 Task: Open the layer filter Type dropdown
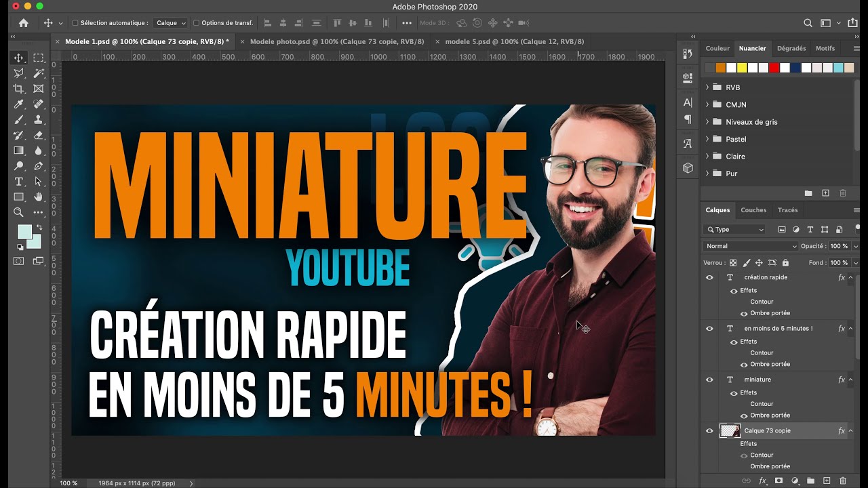[734, 230]
